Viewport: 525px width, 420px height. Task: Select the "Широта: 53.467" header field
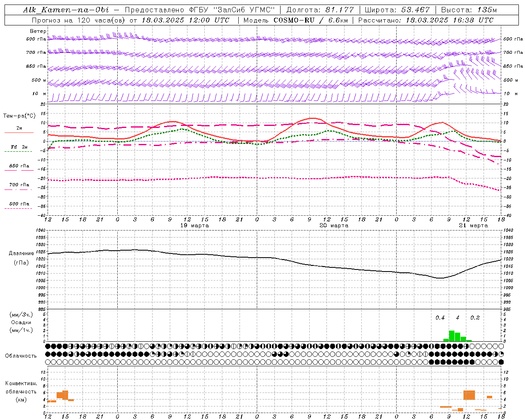397,10
